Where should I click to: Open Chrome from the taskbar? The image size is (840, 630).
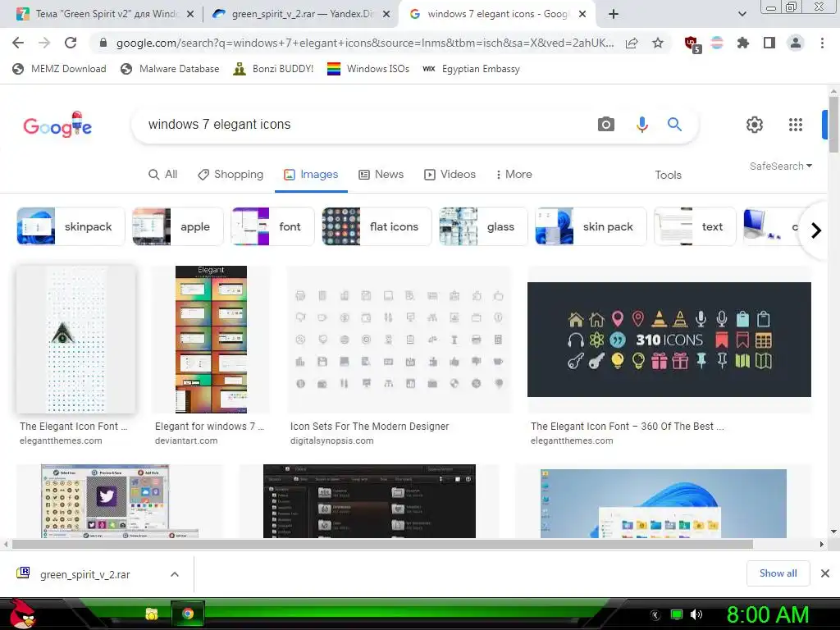tap(188, 614)
